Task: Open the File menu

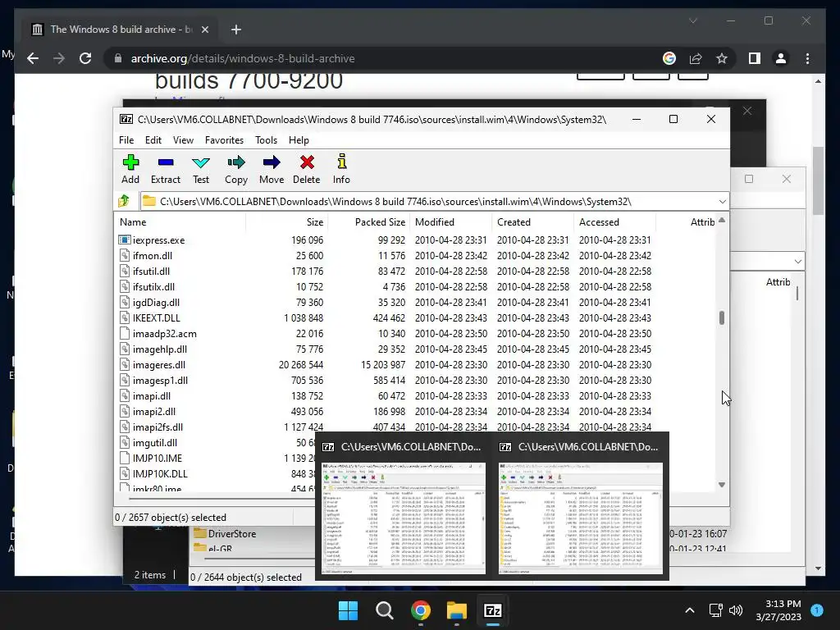Action: point(126,139)
